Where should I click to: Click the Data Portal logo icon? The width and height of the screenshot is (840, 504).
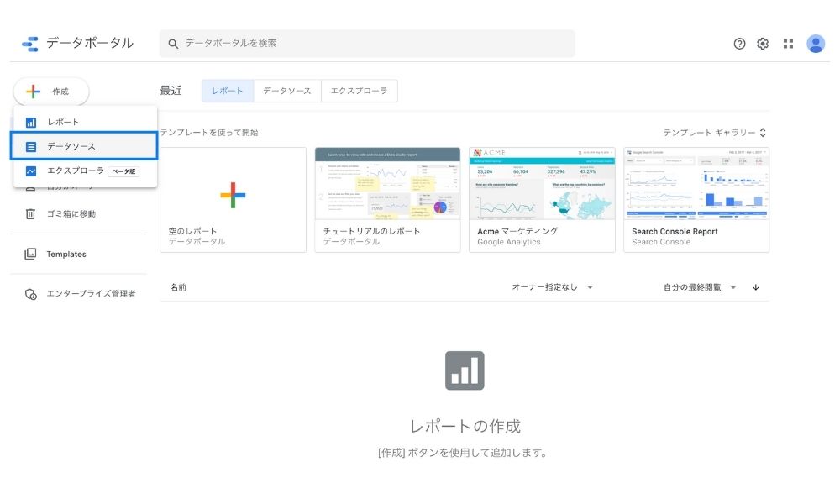tap(30, 44)
